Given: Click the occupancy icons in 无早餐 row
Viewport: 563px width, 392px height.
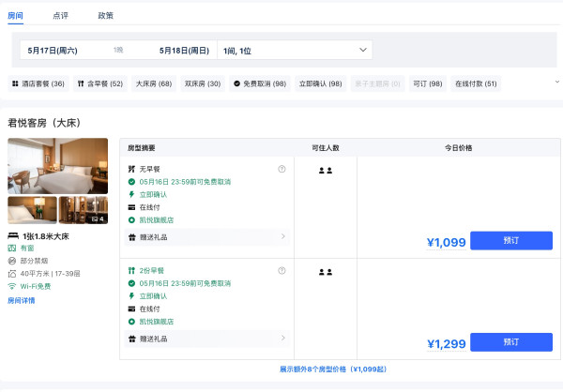Looking at the screenshot, I should (326, 171).
